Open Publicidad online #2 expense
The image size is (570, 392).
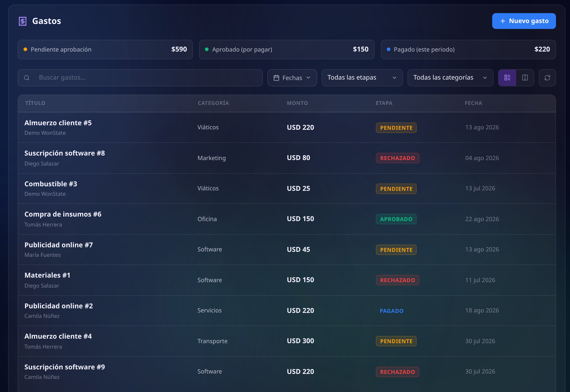(287, 311)
